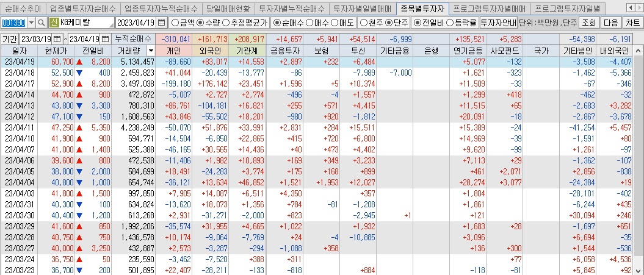Open the 프로그램투자자별매매 tab
Viewport: 644px width, 275px height.
click(x=490, y=8)
